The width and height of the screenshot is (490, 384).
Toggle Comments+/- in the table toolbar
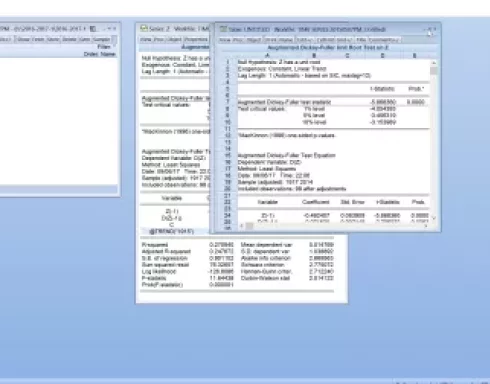coord(385,40)
